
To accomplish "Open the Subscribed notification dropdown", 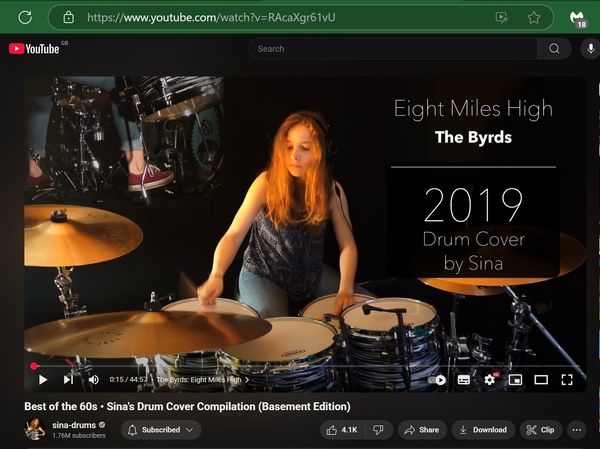I will click(161, 430).
